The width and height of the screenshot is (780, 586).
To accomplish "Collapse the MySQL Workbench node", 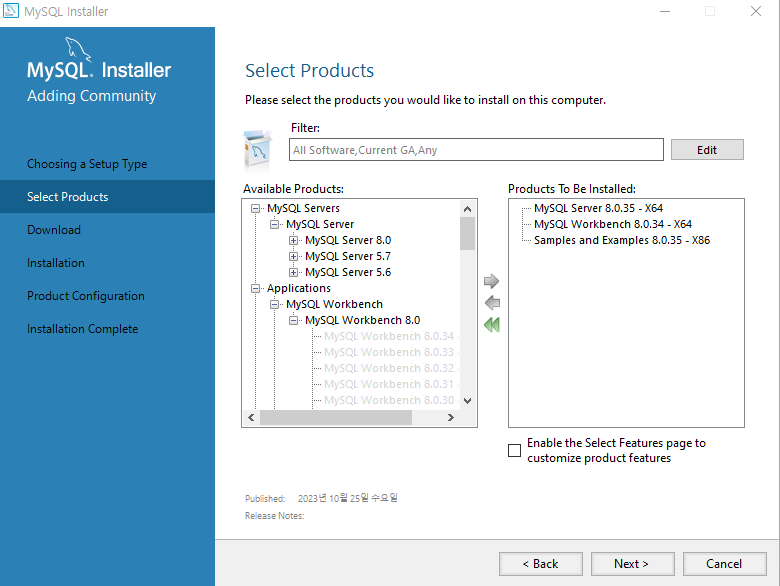I will 274,304.
